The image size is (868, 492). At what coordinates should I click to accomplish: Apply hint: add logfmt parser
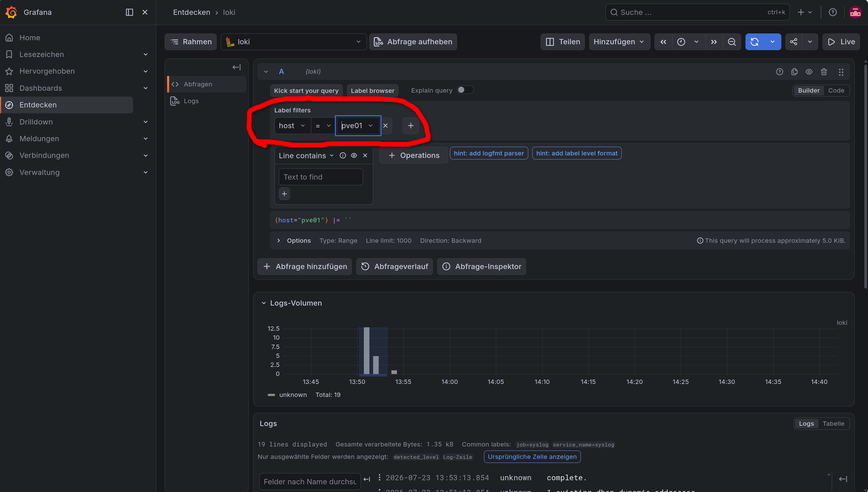point(489,153)
